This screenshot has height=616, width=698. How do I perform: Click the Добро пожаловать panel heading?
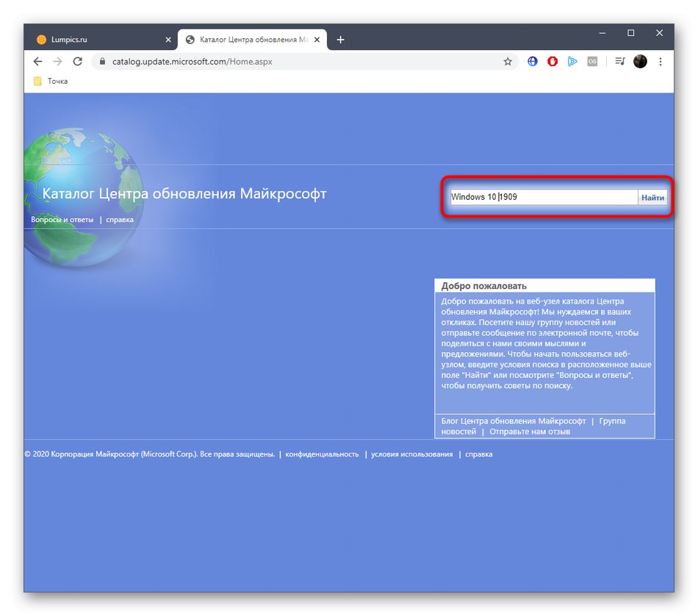[x=484, y=286]
